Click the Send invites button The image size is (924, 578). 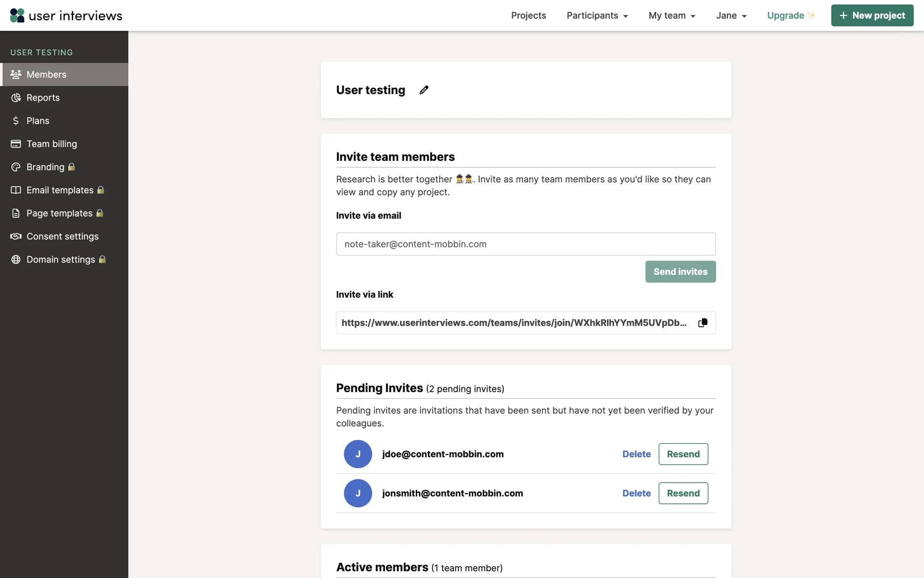point(680,272)
